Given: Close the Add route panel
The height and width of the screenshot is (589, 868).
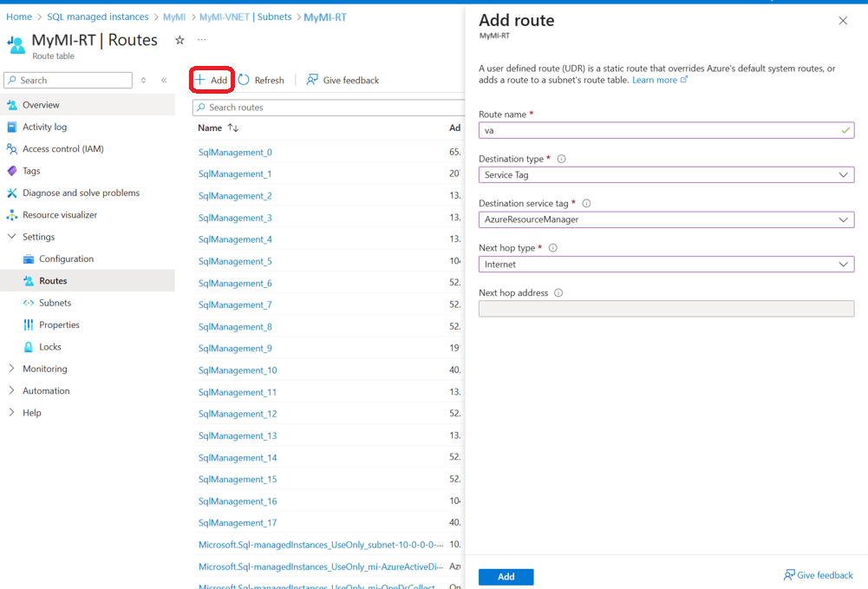Looking at the screenshot, I should [x=843, y=21].
